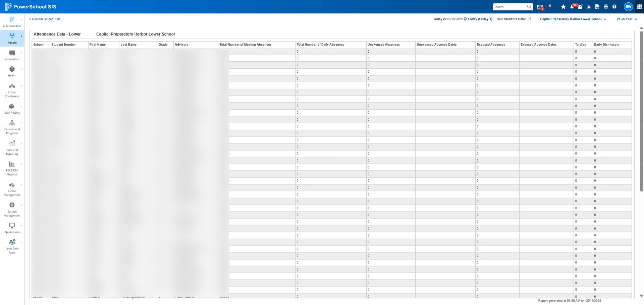644x305 pixels.
Task: Click the PowerSchool SIS logo
Action: 31,7
